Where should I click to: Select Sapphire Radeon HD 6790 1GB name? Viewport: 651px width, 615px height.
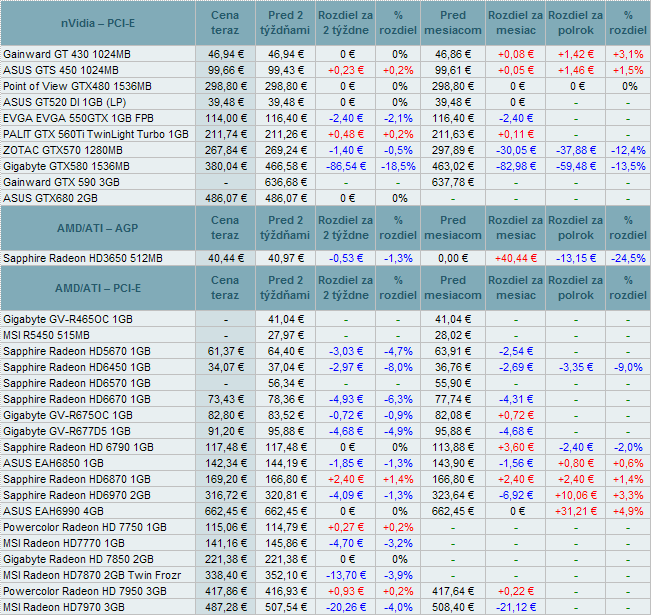(x=78, y=447)
